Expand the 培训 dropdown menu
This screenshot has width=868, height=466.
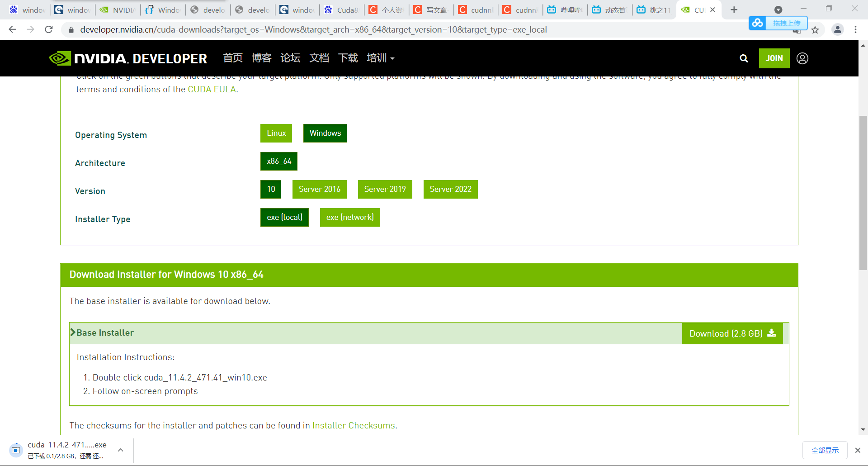tap(381, 58)
